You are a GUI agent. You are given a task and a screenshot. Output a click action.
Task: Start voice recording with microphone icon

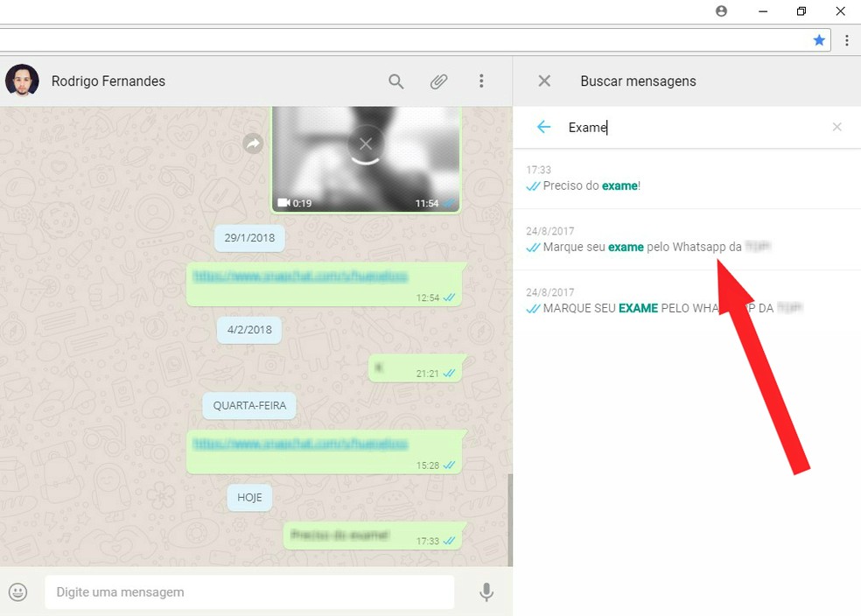pos(486,591)
